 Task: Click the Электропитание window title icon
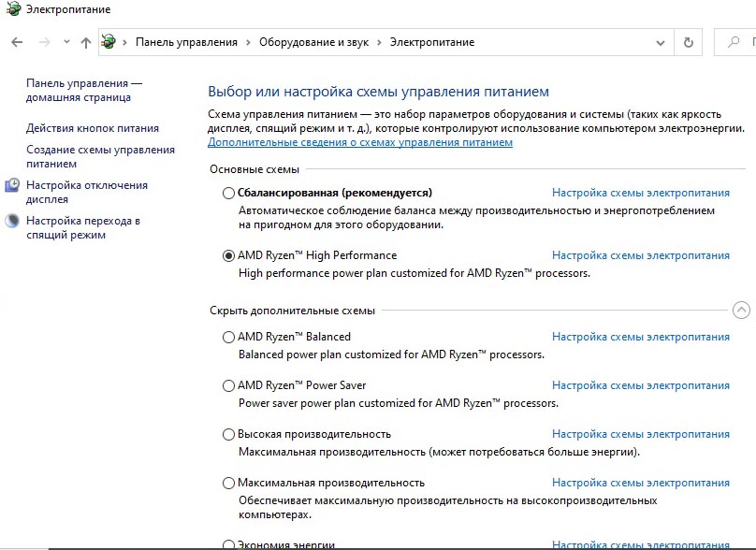click(x=12, y=8)
